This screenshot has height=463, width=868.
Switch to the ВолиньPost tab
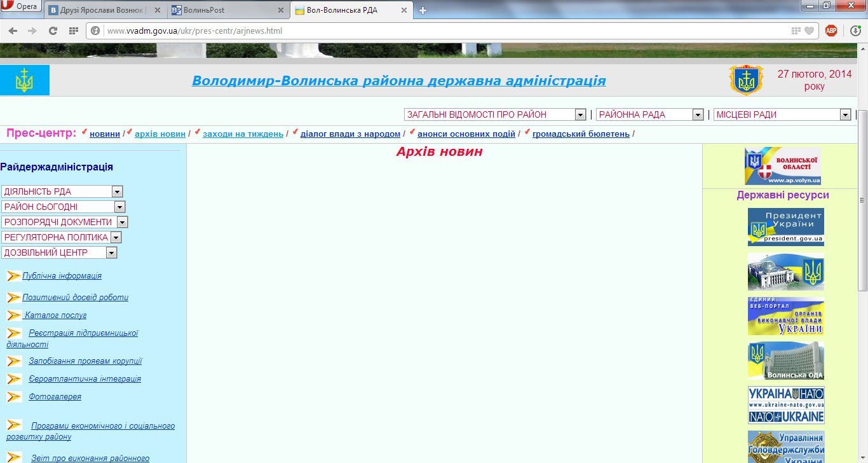(227, 10)
